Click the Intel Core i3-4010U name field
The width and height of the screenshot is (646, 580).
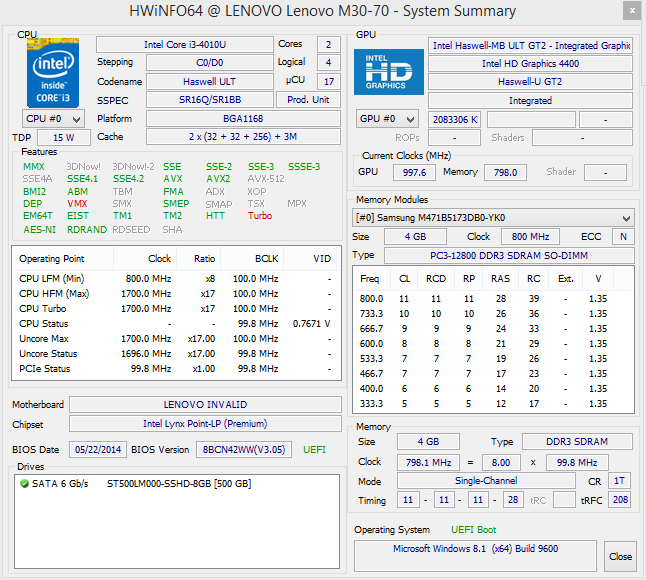coord(184,45)
